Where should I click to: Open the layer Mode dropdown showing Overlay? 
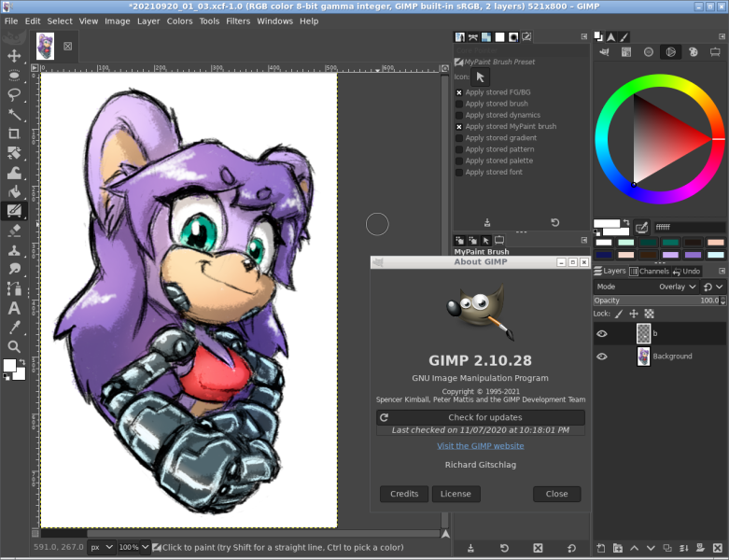(x=646, y=287)
